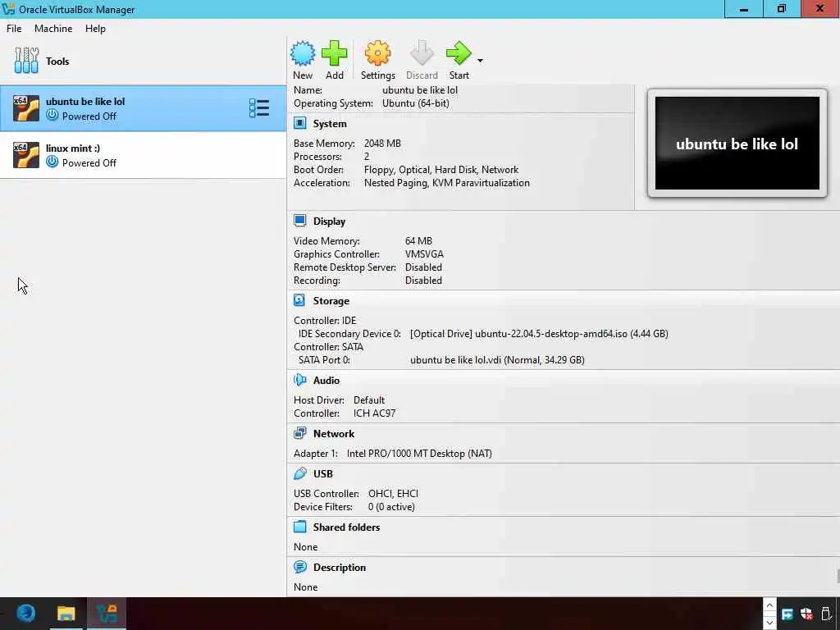The height and width of the screenshot is (630, 840).
Task: Open File Explorer from the taskbar
Action: 66,613
